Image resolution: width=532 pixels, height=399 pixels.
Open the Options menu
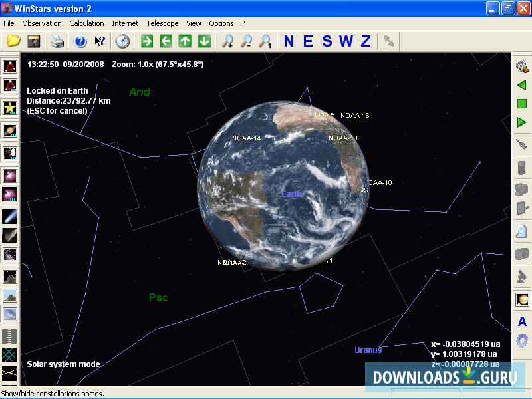coord(221,23)
